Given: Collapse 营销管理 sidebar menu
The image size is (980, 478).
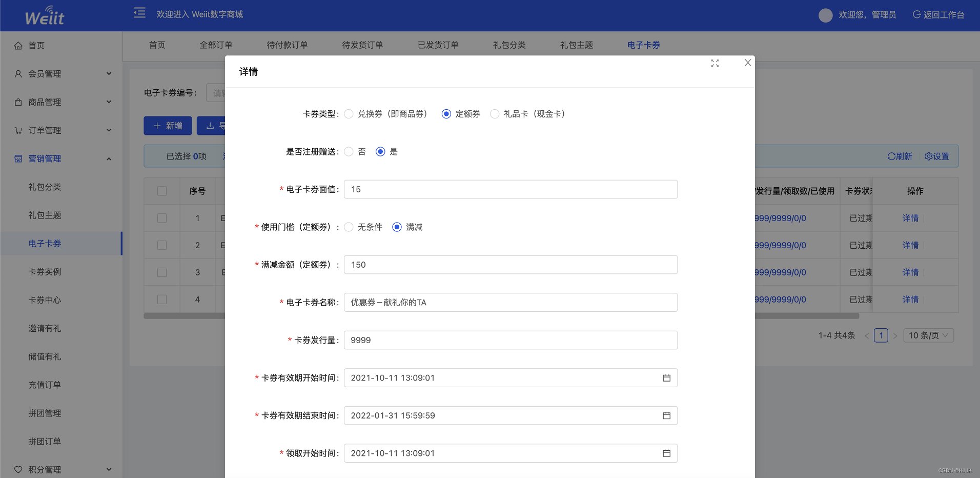Looking at the screenshot, I should pyautogui.click(x=62, y=158).
